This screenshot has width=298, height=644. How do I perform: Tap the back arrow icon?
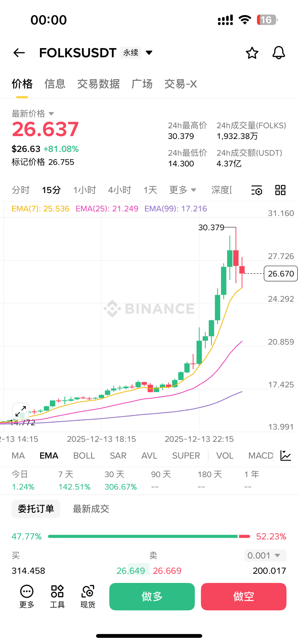coord(19,53)
